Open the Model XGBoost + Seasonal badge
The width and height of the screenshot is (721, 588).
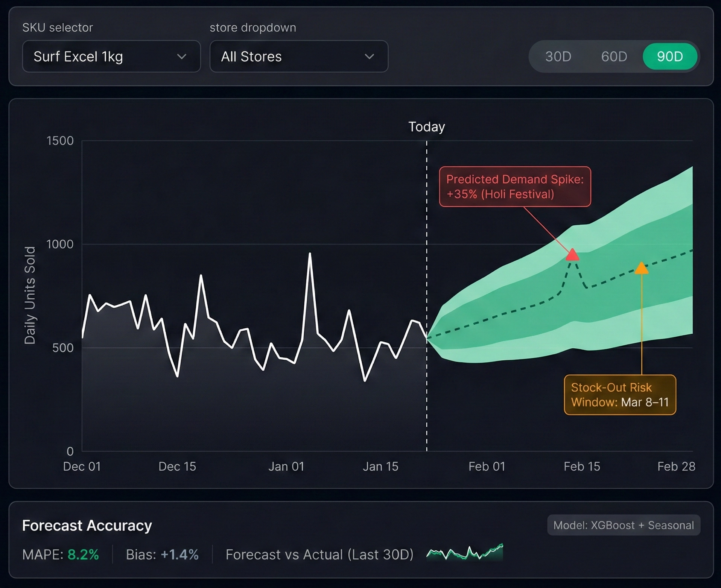623,525
